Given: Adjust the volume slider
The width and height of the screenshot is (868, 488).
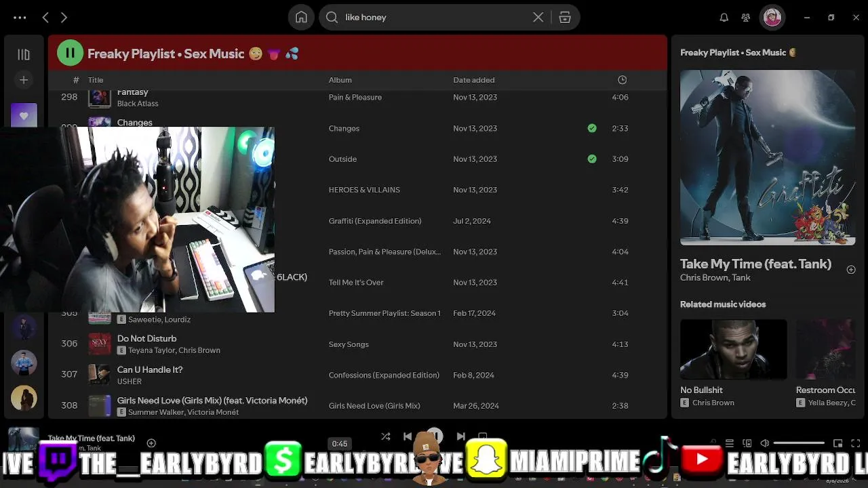Looking at the screenshot, I should tap(800, 443).
